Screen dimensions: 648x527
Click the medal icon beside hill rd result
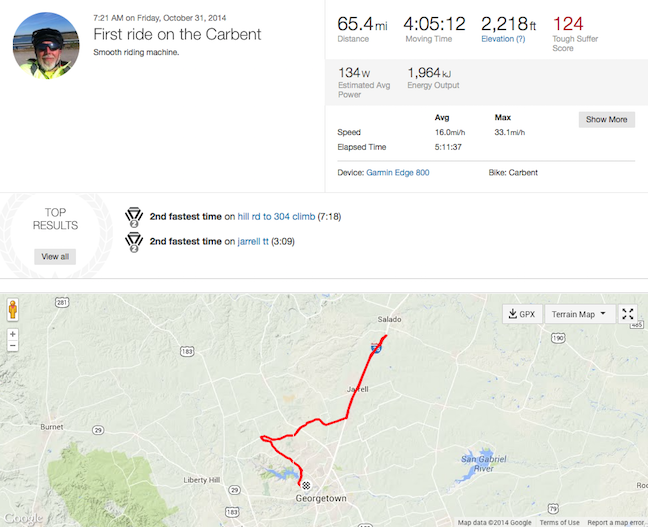[134, 217]
